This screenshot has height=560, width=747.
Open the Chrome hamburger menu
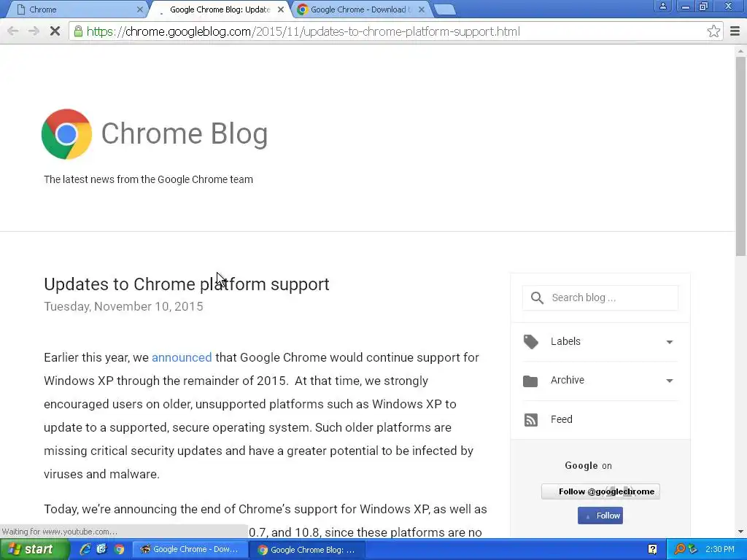(x=735, y=31)
